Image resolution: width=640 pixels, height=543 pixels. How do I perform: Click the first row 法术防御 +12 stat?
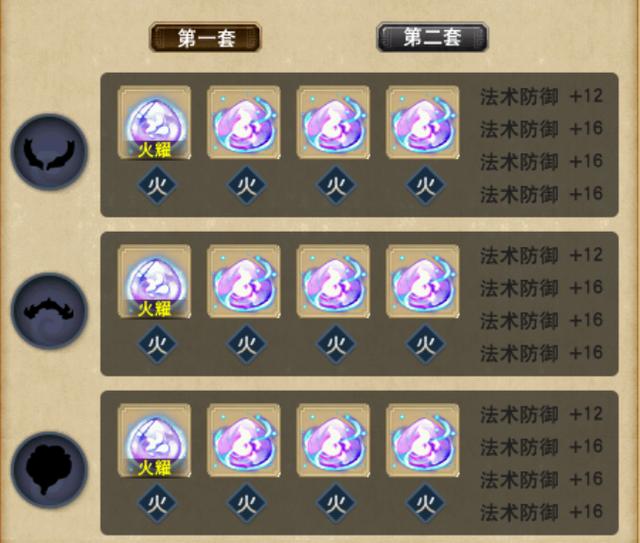[x=541, y=97]
